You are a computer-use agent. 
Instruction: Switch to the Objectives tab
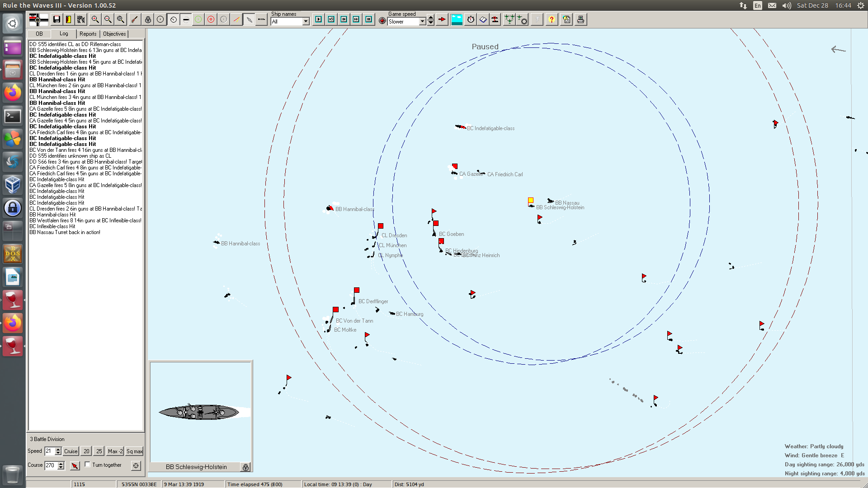tap(114, 34)
